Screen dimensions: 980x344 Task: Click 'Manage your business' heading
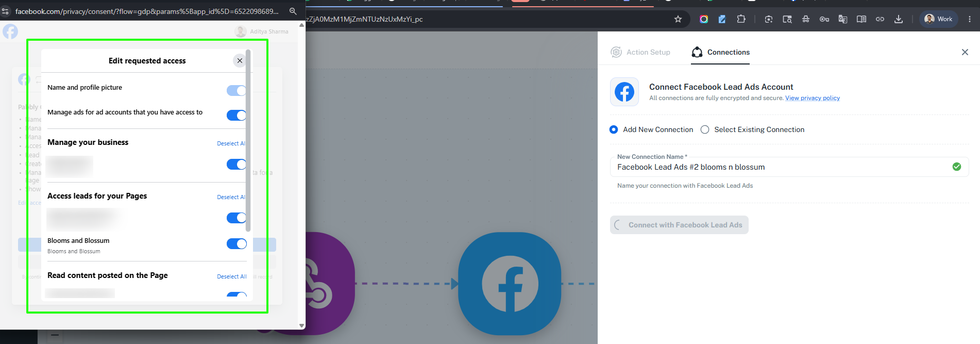coord(88,142)
